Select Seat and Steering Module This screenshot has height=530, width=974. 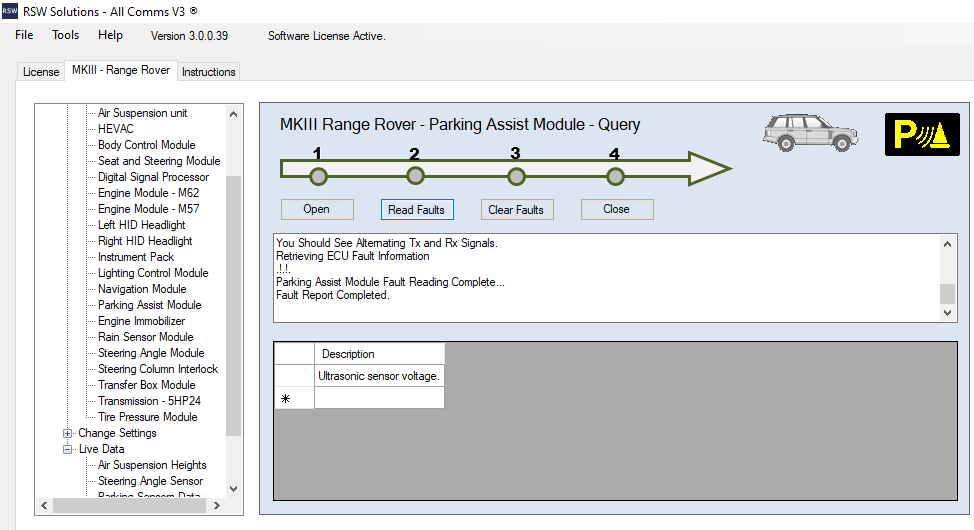tap(159, 161)
